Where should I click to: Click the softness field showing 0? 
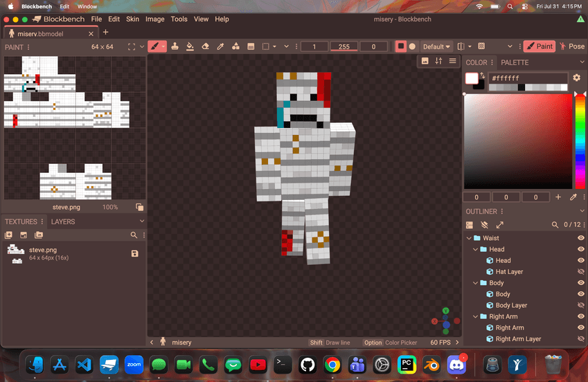tap(373, 46)
